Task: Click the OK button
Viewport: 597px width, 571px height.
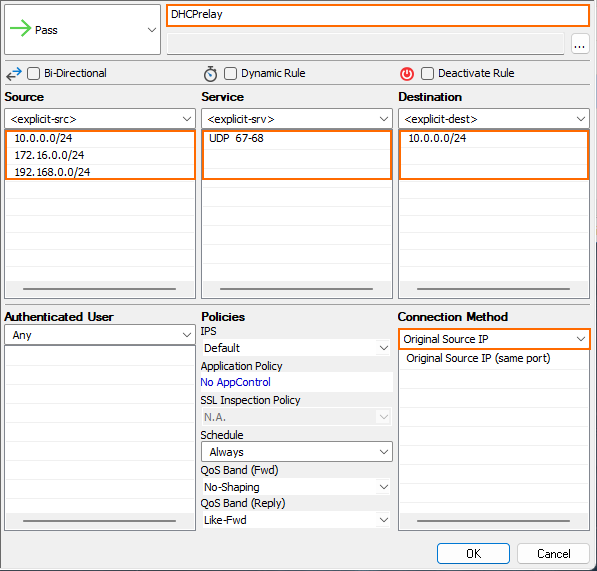Action: 473,553
